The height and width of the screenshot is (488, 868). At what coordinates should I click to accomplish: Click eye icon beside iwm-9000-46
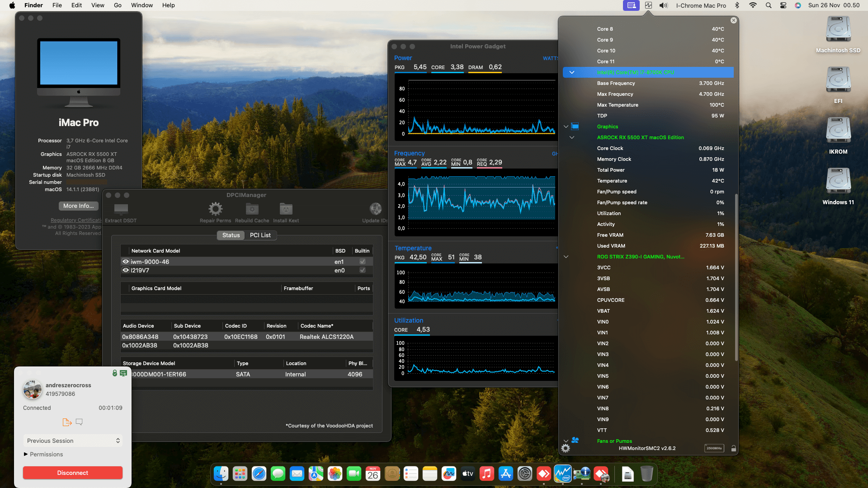126,262
